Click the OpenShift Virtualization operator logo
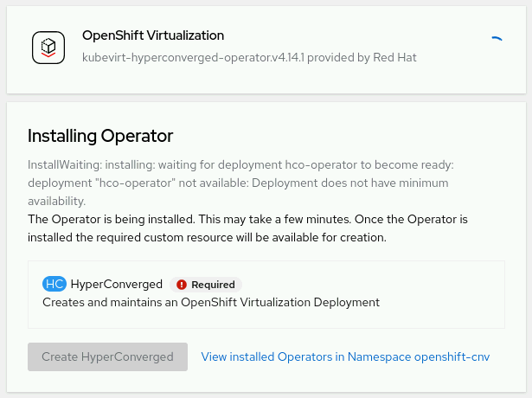This screenshot has height=398, width=532. tap(48, 48)
